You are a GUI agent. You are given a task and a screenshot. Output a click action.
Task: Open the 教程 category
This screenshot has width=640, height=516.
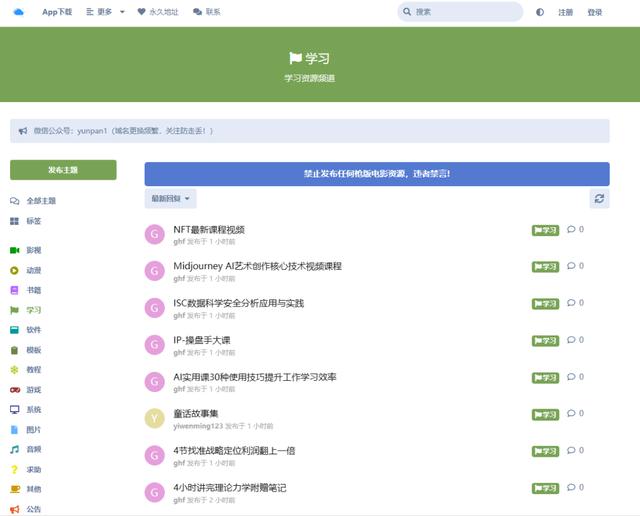point(25,369)
